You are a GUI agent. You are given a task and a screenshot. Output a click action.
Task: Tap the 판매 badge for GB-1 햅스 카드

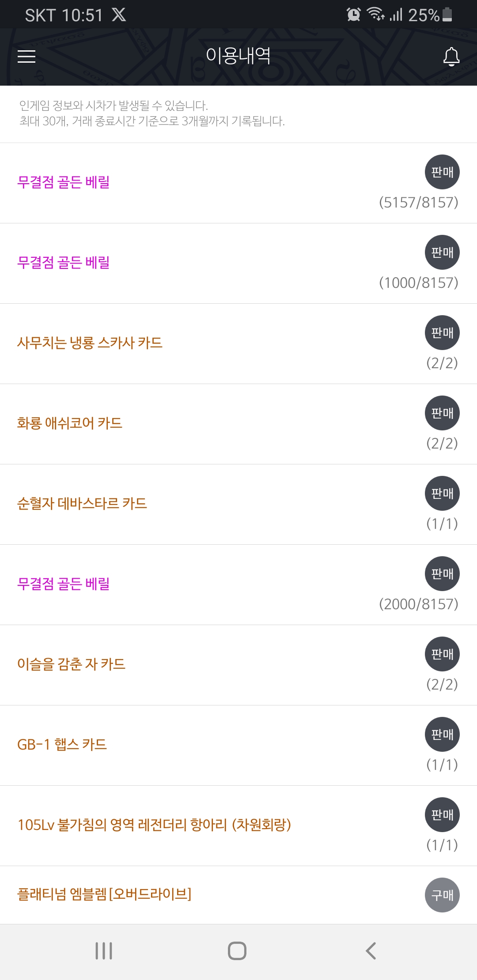(442, 735)
